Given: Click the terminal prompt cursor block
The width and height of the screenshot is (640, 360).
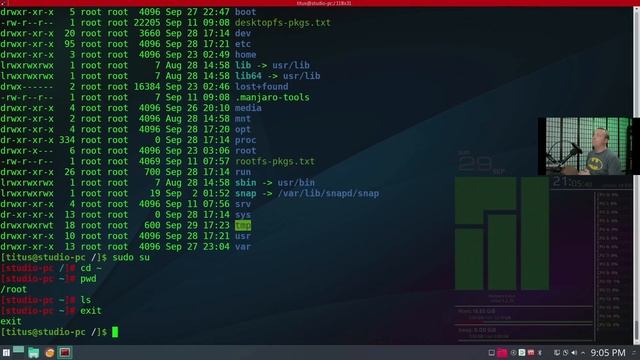Looking at the screenshot, I should 115,332.
